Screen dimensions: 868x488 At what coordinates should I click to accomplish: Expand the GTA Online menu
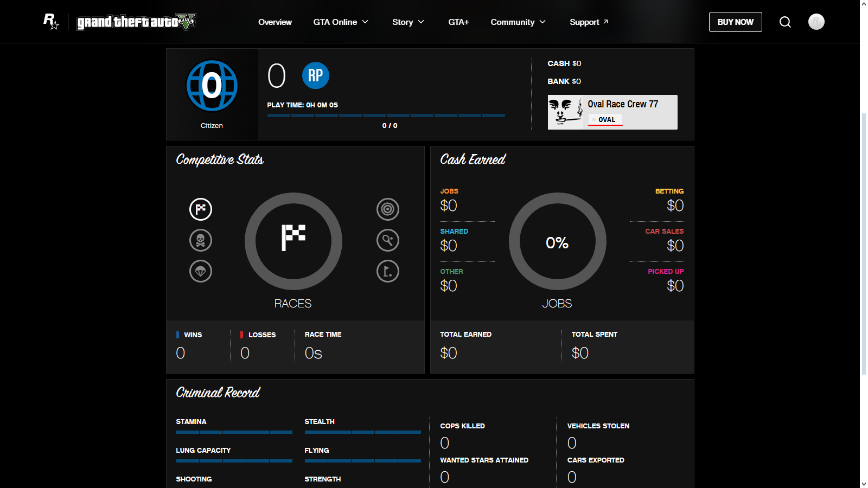341,22
